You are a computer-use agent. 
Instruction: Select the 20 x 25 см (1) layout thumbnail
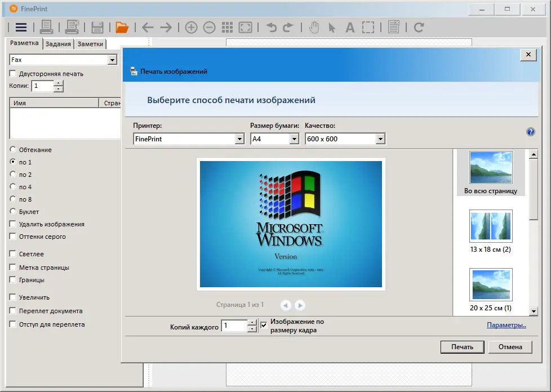pos(491,290)
